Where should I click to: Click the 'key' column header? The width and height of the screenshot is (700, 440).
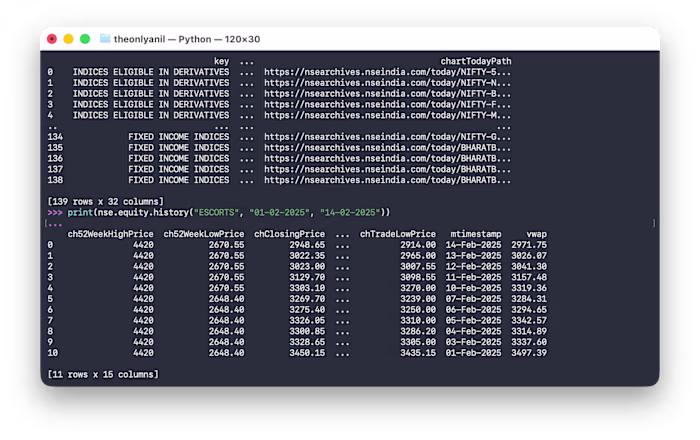(221, 61)
